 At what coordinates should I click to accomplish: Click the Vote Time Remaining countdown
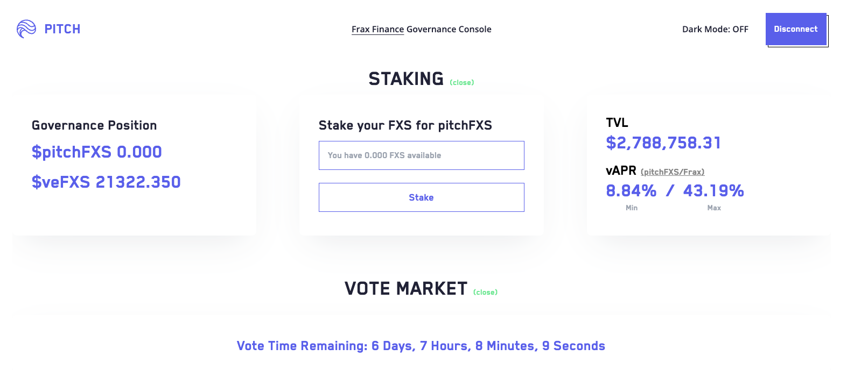pos(421,346)
